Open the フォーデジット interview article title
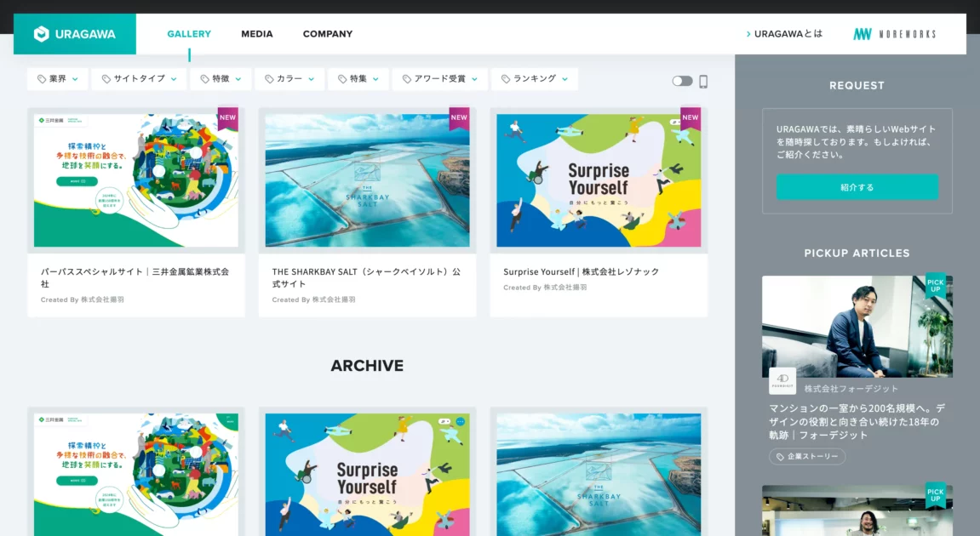 tap(857, 421)
